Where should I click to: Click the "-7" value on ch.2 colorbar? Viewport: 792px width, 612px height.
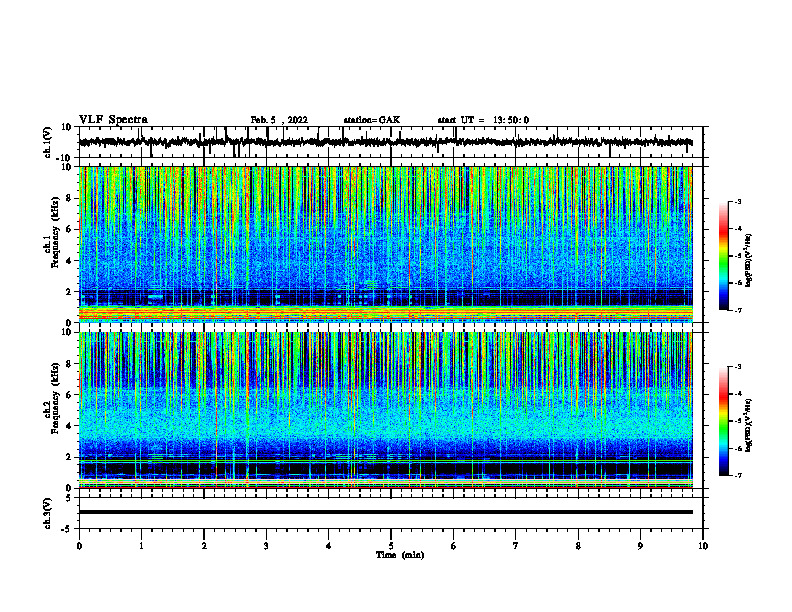[x=737, y=475]
